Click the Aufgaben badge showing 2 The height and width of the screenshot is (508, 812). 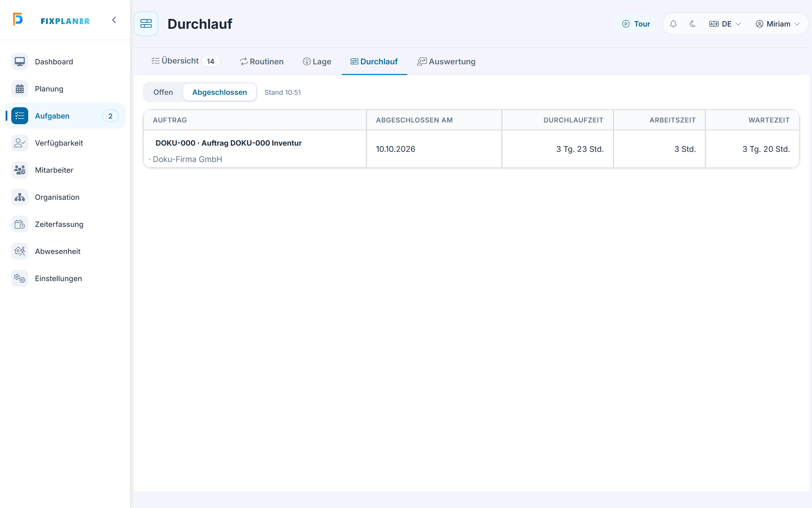coord(111,116)
